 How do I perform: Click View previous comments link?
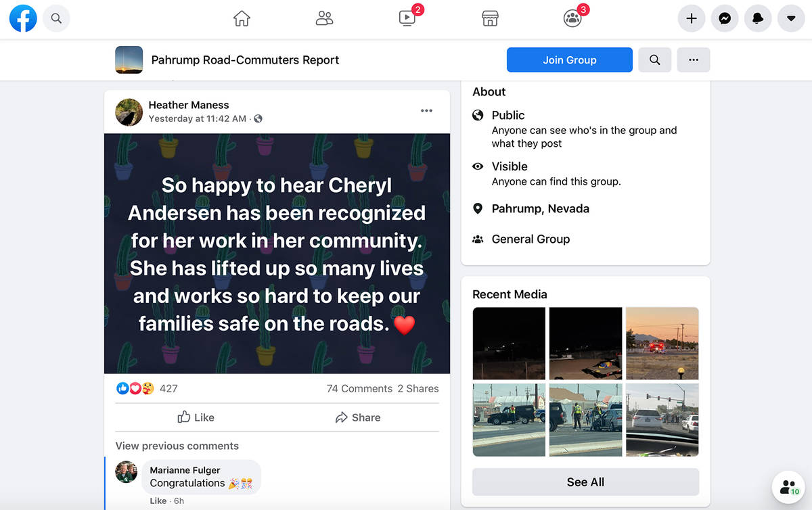click(177, 446)
